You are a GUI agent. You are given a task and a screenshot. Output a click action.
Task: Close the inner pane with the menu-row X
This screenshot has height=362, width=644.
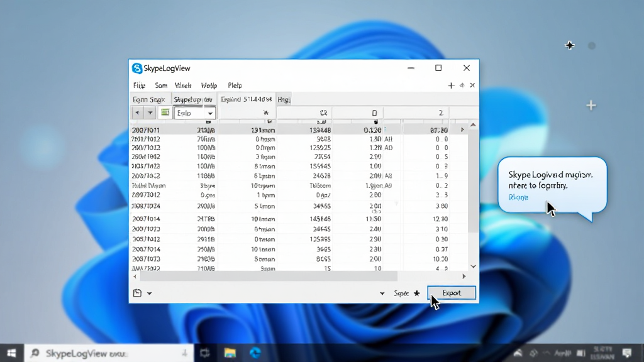(472, 85)
